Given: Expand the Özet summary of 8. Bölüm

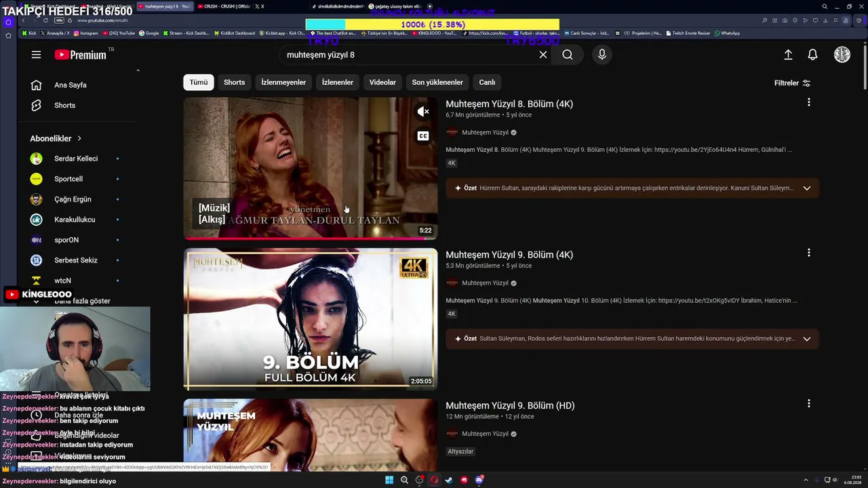Looking at the screenshot, I should click(x=806, y=188).
